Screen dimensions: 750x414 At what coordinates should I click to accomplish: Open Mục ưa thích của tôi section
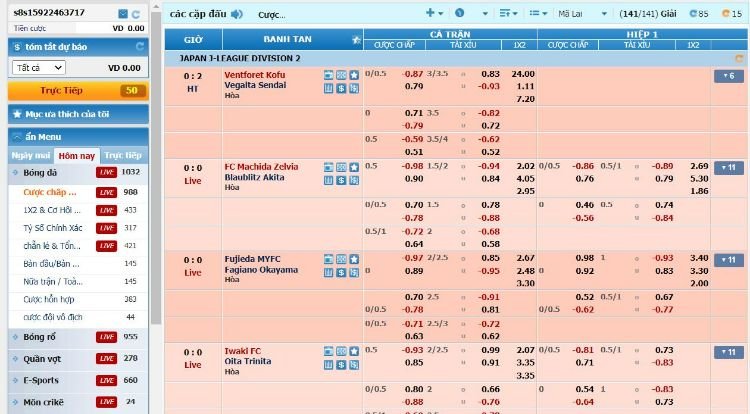(75, 114)
